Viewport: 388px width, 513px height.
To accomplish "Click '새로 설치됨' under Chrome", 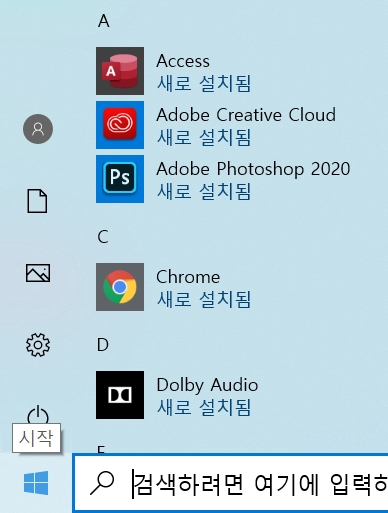I will coord(204,299).
